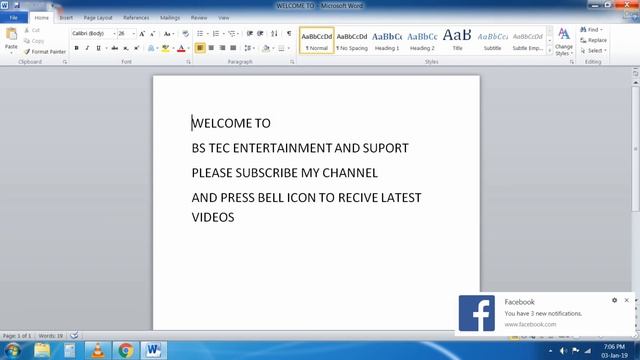Click the bullets list icon

pyautogui.click(x=200, y=33)
